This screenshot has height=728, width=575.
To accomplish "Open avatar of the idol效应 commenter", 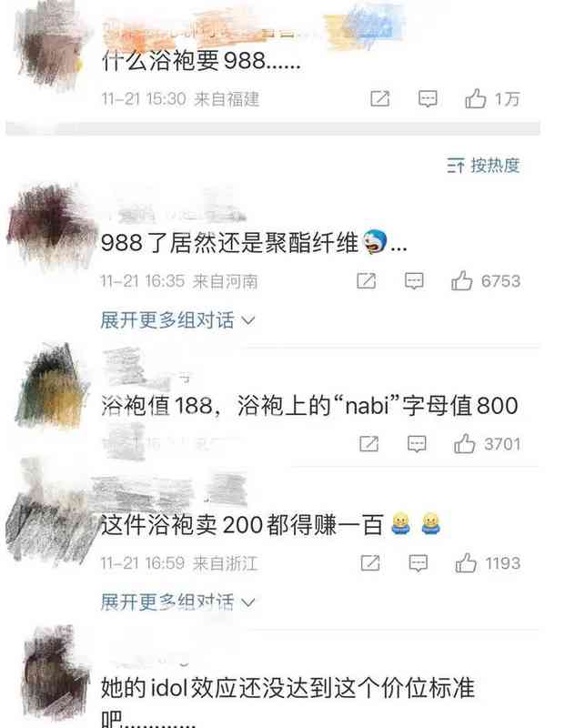I will point(55,671).
